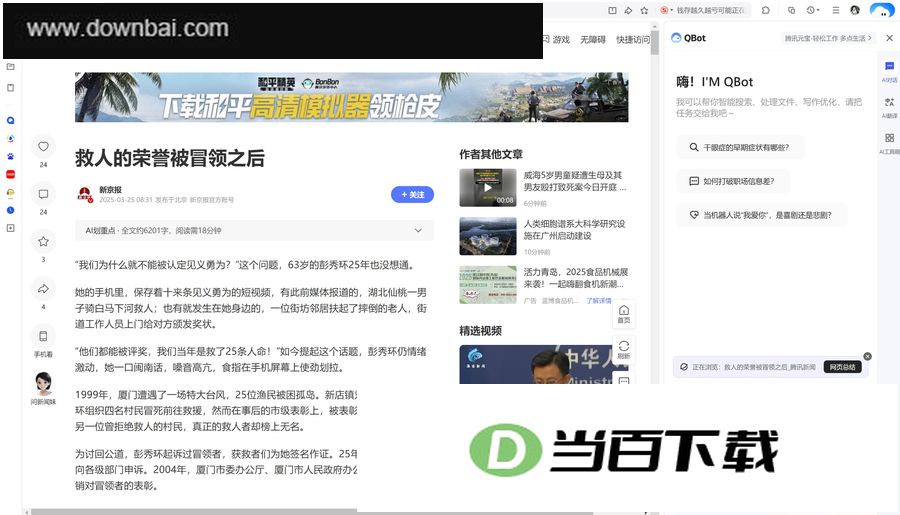The image size is (900, 515).
Task: Open the 快捷访问 menu item
Action: [633, 40]
